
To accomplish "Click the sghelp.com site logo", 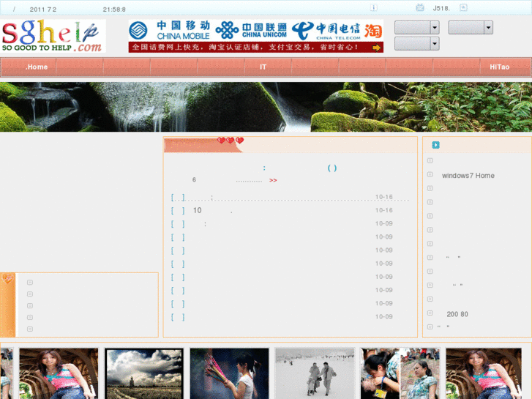I will (53, 36).
